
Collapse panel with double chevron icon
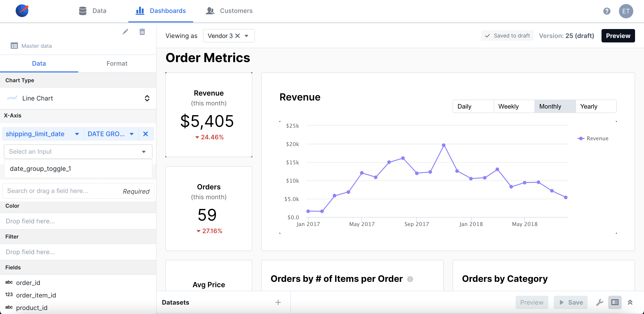[x=630, y=302]
